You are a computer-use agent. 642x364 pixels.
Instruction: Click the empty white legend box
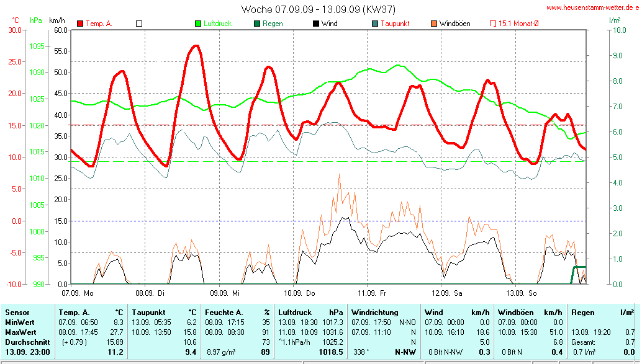pos(139,24)
